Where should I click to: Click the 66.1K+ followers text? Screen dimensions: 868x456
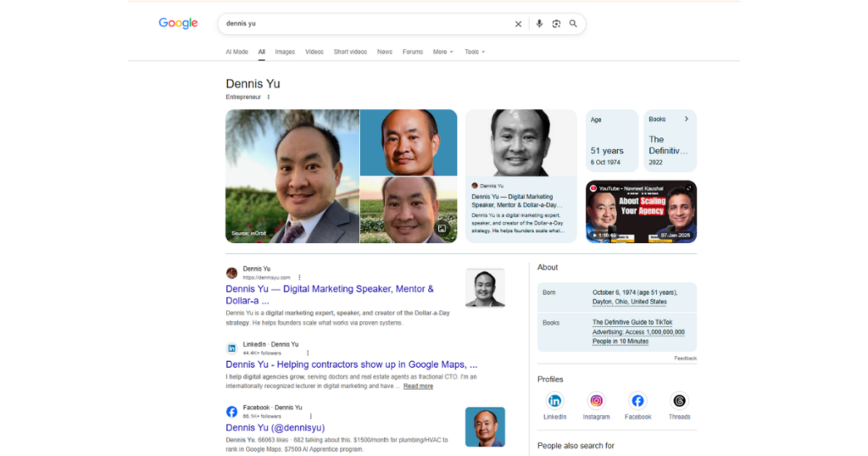[x=262, y=416]
